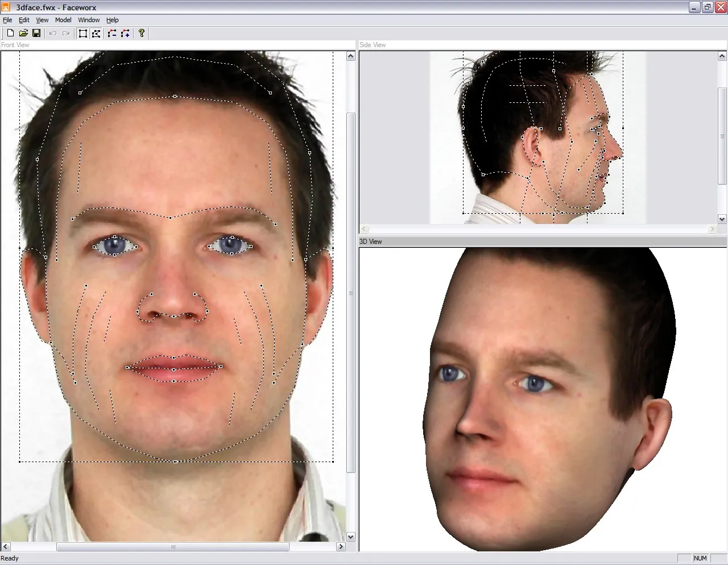Click the Undo arrow in toolbar

click(x=53, y=34)
